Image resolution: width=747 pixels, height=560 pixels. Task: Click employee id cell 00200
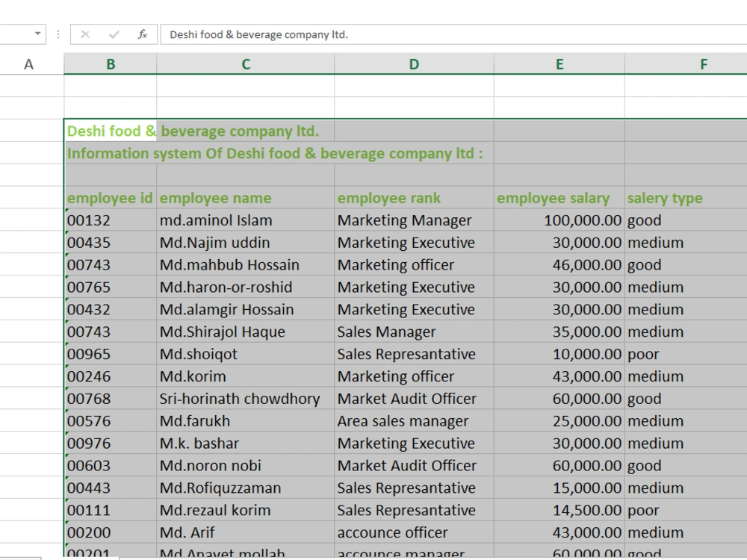tap(111, 532)
